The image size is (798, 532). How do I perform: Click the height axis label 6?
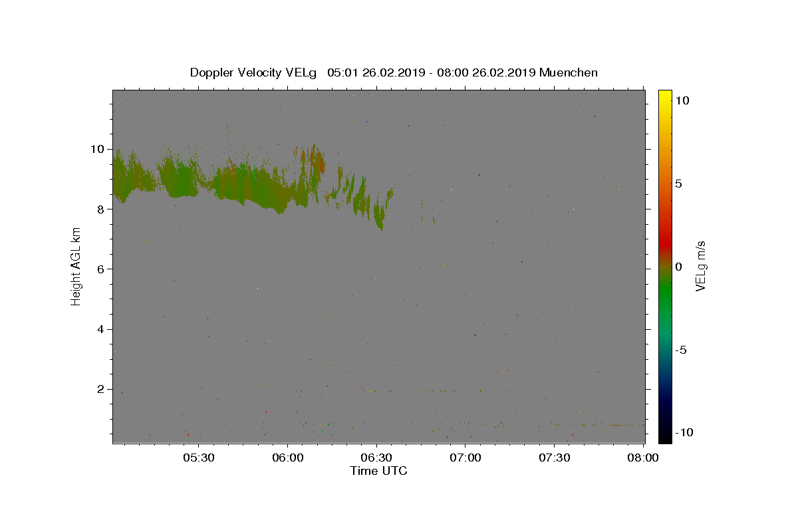click(102, 269)
